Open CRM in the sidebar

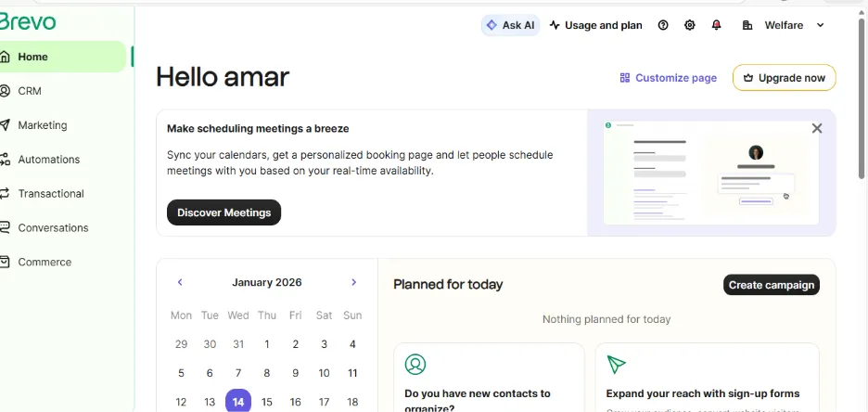point(30,91)
